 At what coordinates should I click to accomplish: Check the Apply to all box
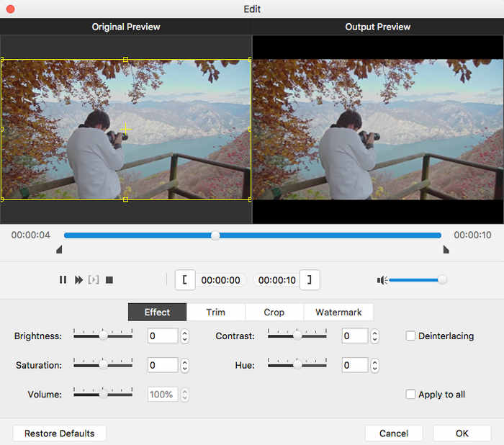[410, 394]
